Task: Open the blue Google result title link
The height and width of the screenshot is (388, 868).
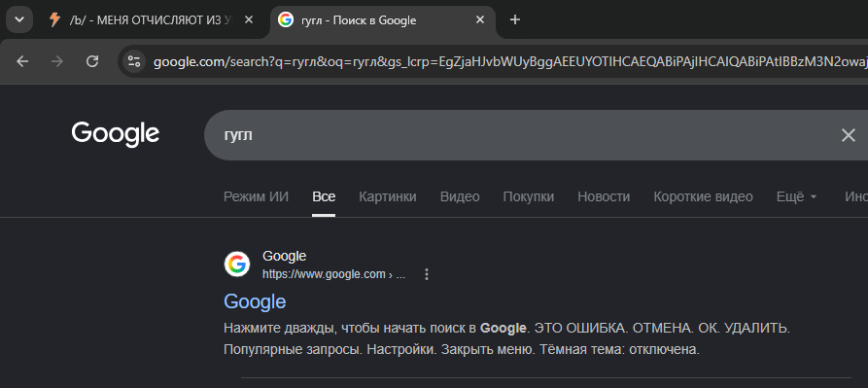Action: tap(255, 301)
